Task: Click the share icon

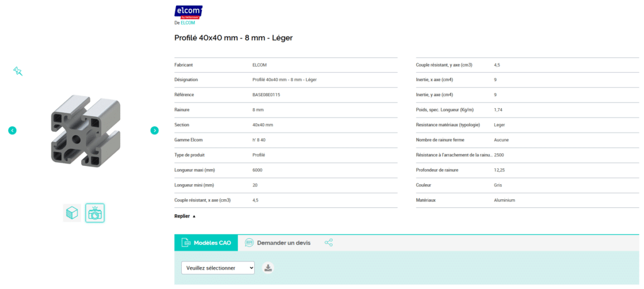Action: (328, 243)
